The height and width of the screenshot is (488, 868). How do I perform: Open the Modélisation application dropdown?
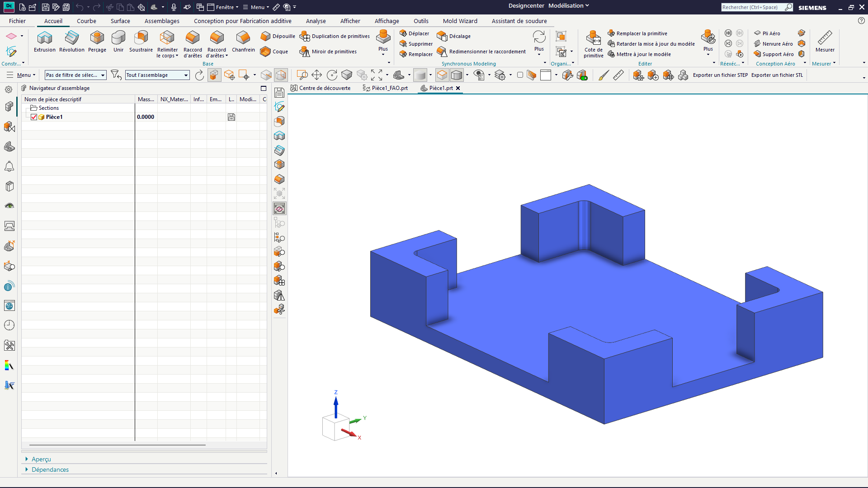[569, 6]
